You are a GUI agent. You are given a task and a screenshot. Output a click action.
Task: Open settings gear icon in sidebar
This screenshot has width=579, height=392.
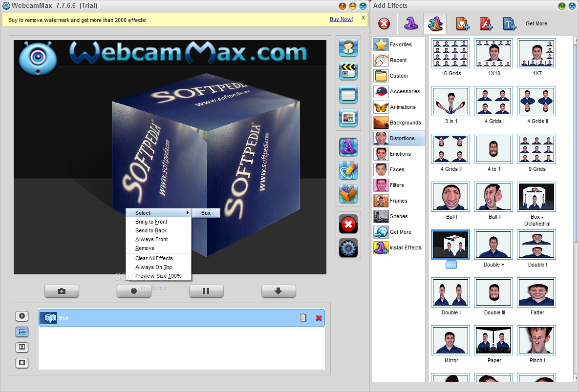pos(348,248)
